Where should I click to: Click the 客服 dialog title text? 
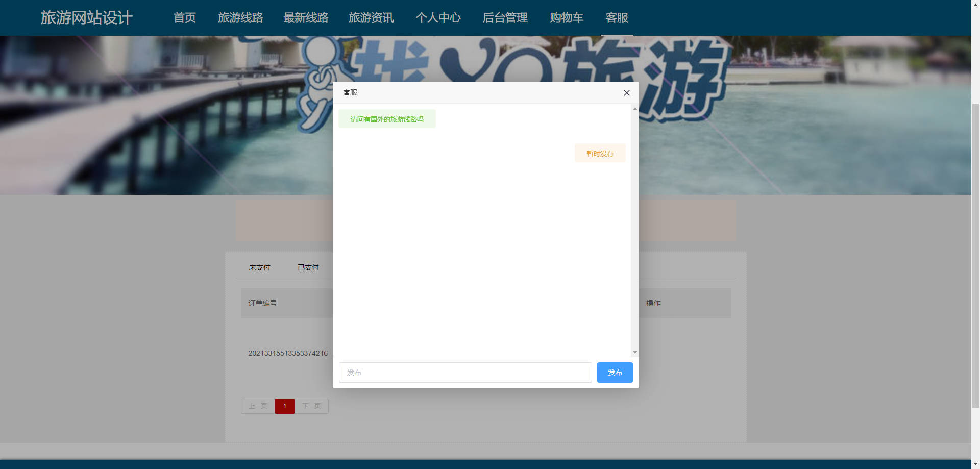point(350,92)
